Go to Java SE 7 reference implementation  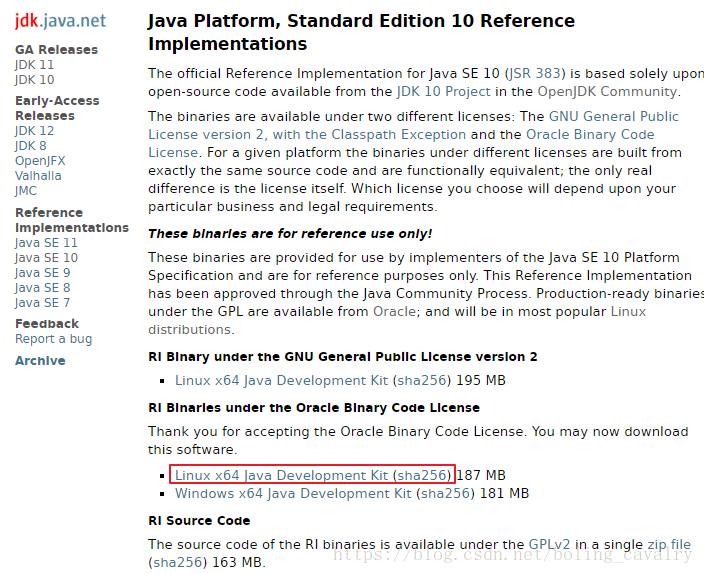click(42, 303)
